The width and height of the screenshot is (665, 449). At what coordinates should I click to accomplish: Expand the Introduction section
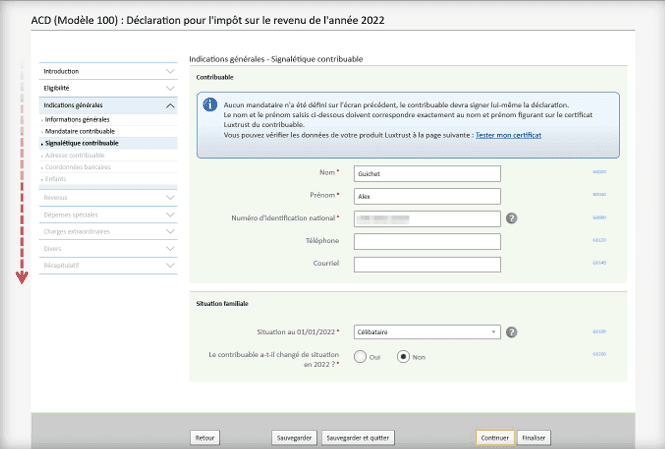(x=108, y=71)
